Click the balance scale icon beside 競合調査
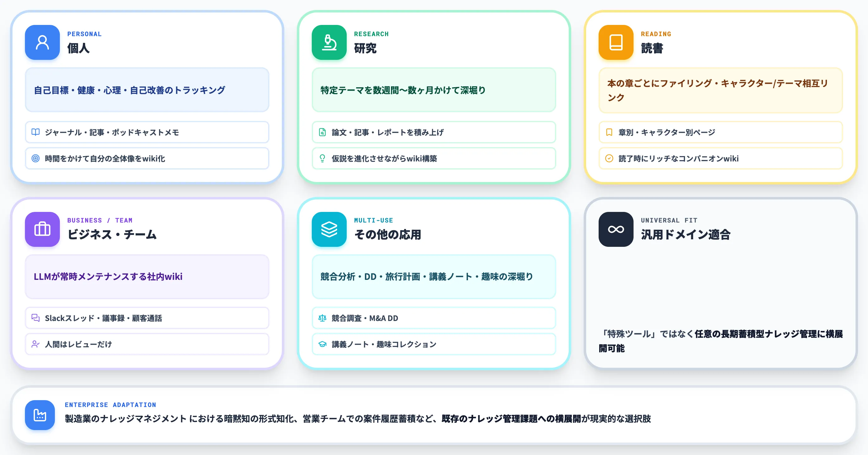Screen dimensions: 868x455 tap(322, 318)
